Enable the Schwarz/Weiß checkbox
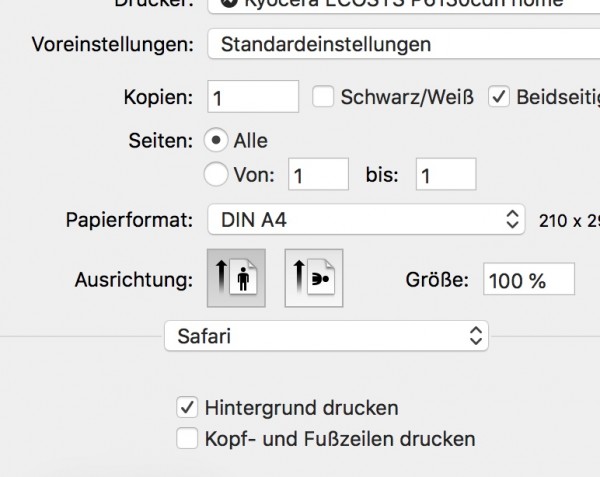The height and width of the screenshot is (477, 600). [x=323, y=96]
